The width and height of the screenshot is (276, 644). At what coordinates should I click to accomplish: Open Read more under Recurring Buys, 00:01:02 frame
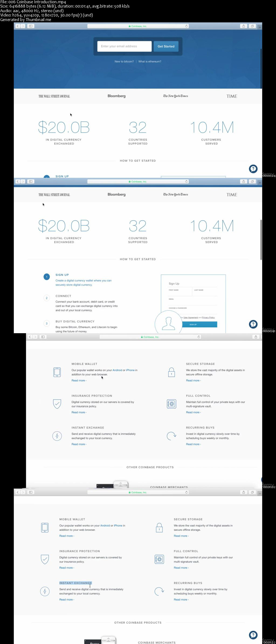[x=193, y=444]
